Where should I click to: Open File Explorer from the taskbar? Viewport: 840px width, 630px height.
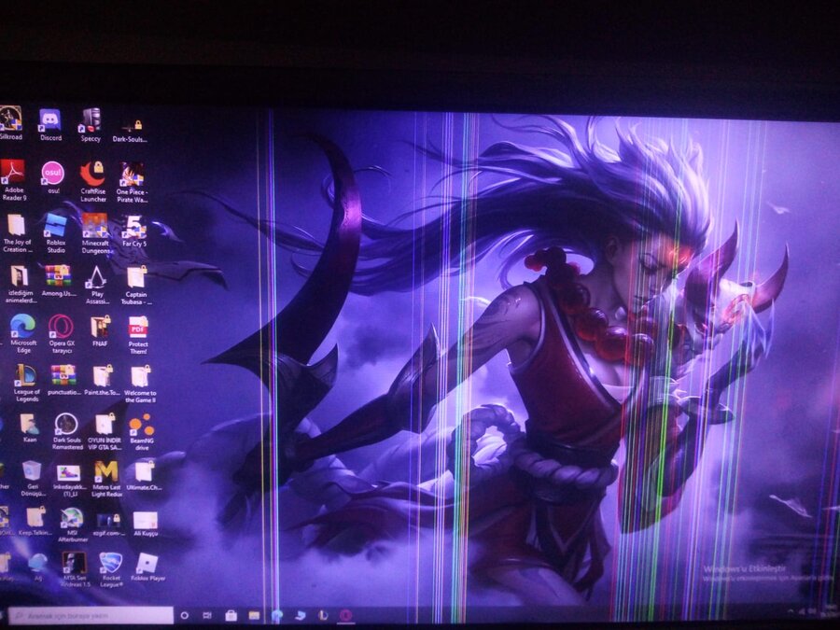[x=254, y=616]
